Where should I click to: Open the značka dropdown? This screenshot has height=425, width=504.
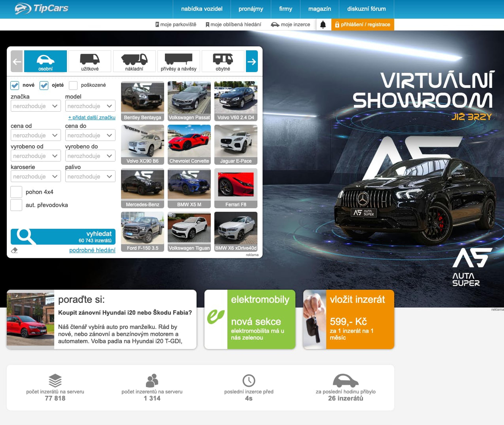pyautogui.click(x=36, y=106)
